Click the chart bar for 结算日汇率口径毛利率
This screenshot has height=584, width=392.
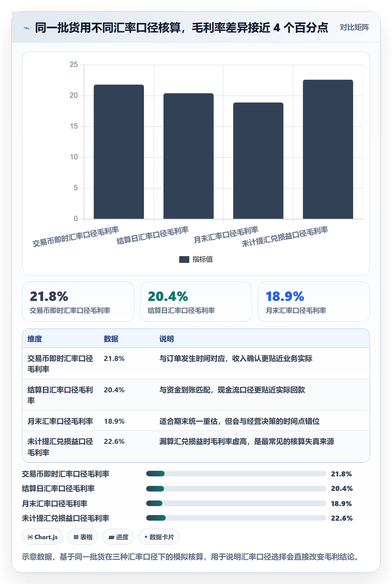coord(188,156)
